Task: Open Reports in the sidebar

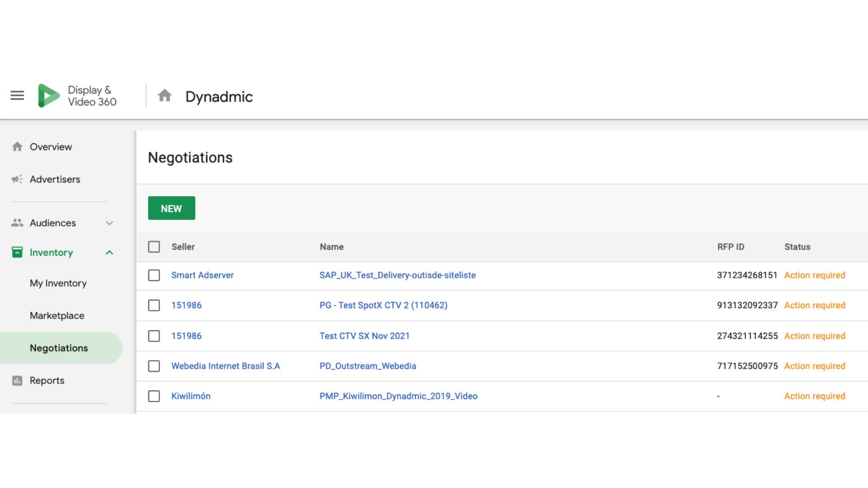Action: [47, 380]
